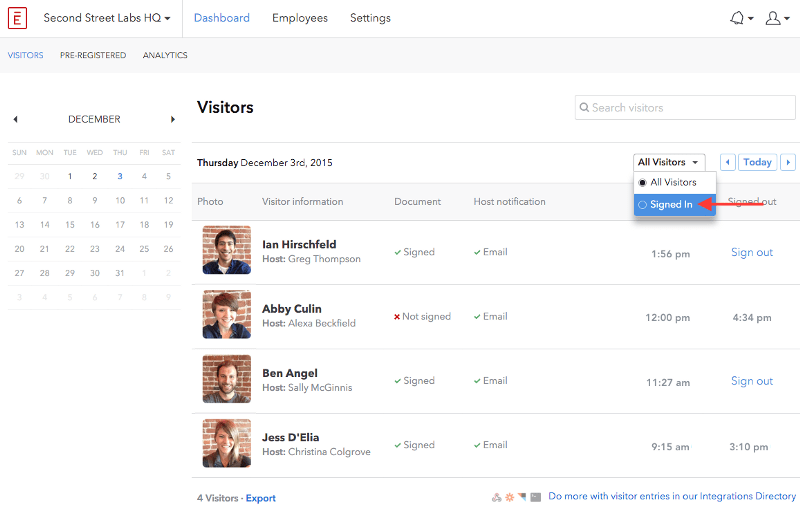The width and height of the screenshot is (800, 518).
Task: Click the Jess D'Elia visitor name
Action: pos(290,437)
